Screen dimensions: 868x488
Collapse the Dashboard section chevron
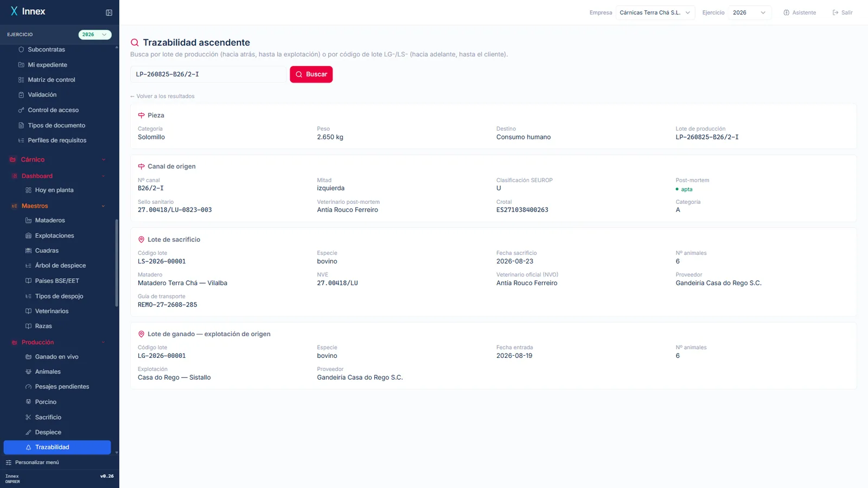[104, 176]
